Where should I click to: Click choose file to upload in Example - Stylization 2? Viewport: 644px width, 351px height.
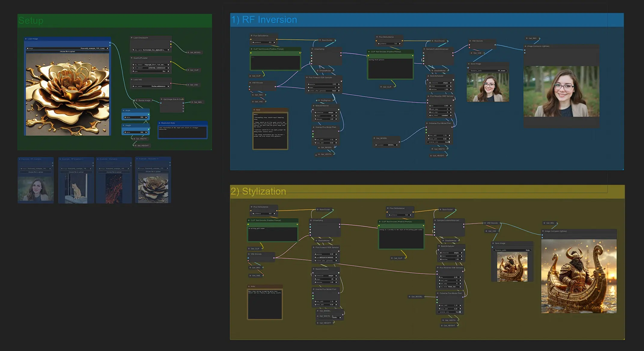click(153, 171)
